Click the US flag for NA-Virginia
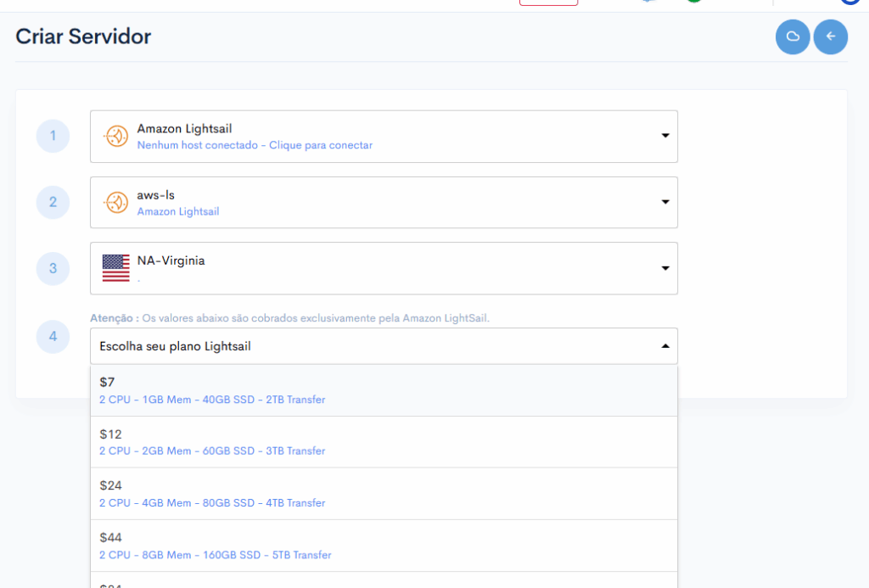 click(115, 268)
